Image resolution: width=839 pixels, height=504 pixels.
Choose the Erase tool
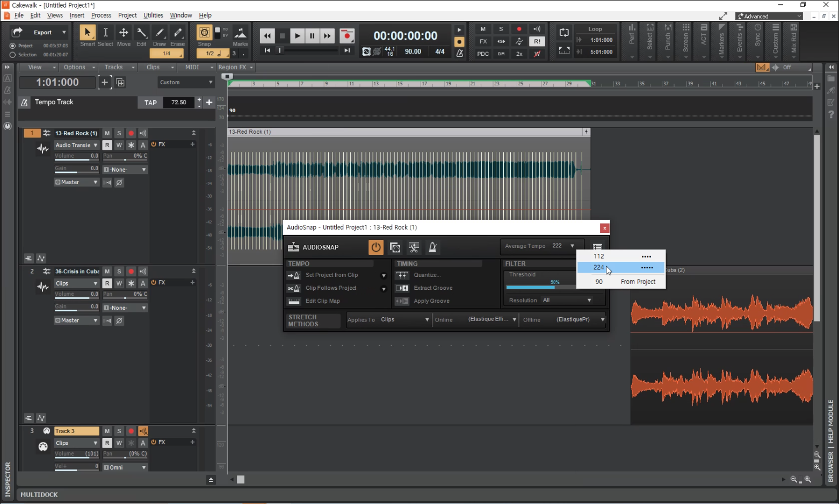[x=178, y=33]
